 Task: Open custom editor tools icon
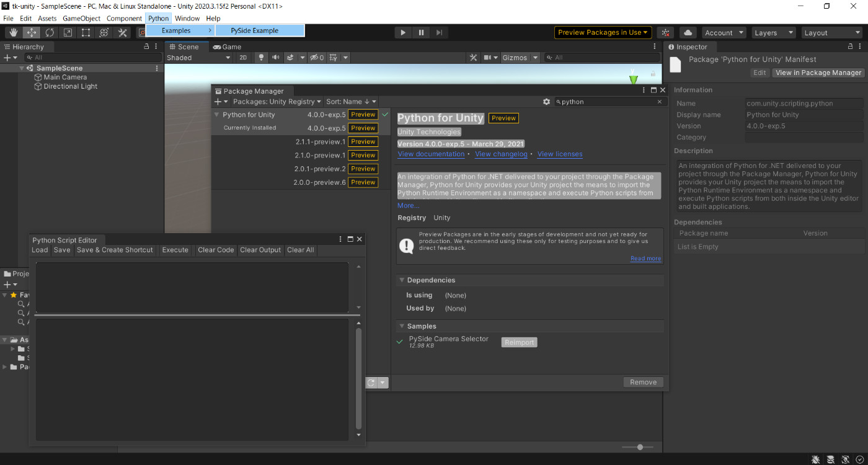(x=122, y=33)
